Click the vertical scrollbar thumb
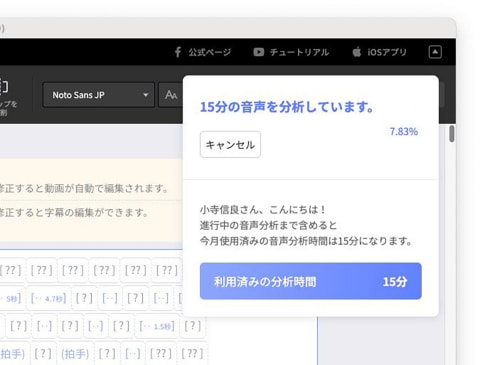Image resolution: width=480 pixels, height=365 pixels. point(452,134)
